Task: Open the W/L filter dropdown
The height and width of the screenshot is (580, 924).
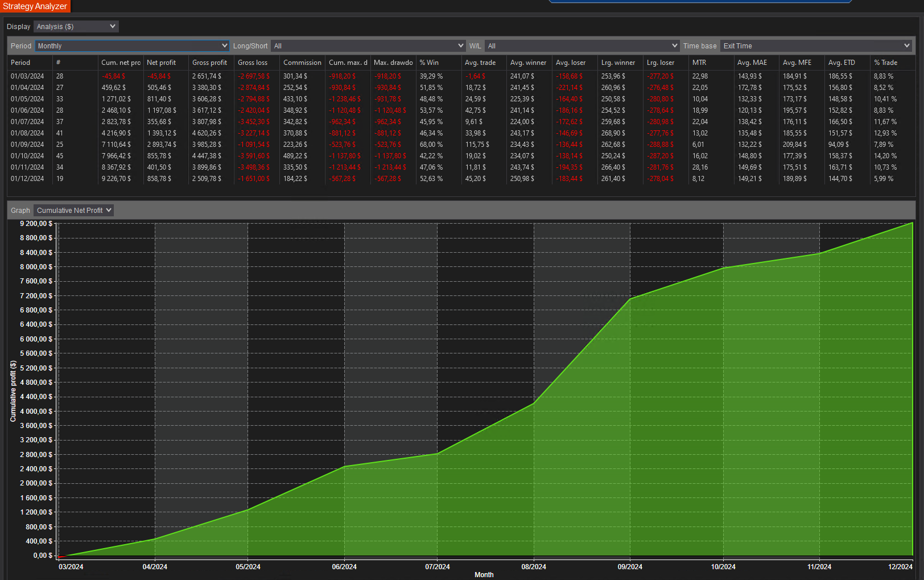Action: click(582, 46)
